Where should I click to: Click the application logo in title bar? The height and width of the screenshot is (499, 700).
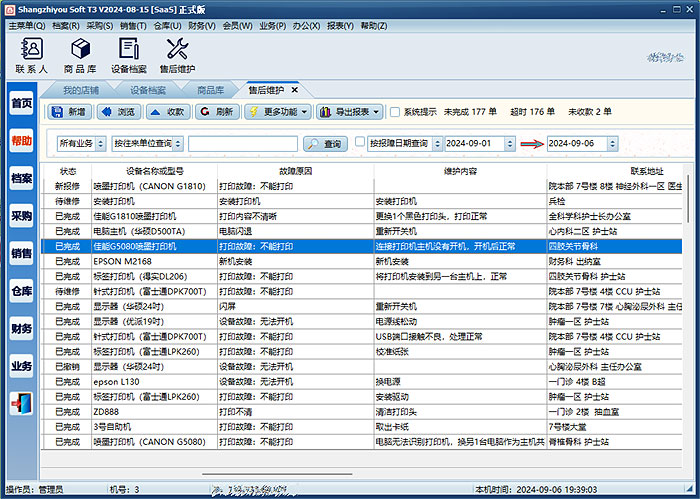(x=9, y=9)
